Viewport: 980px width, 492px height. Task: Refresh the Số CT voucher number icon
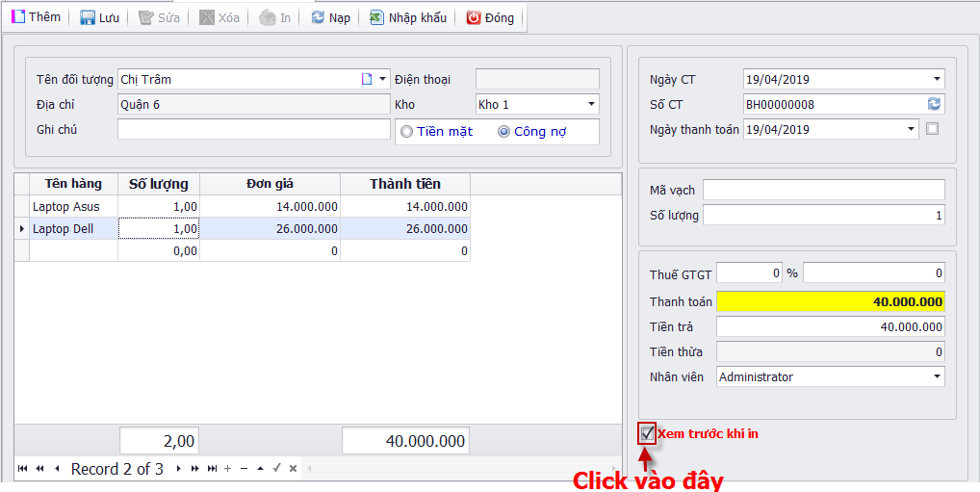pyautogui.click(x=934, y=104)
